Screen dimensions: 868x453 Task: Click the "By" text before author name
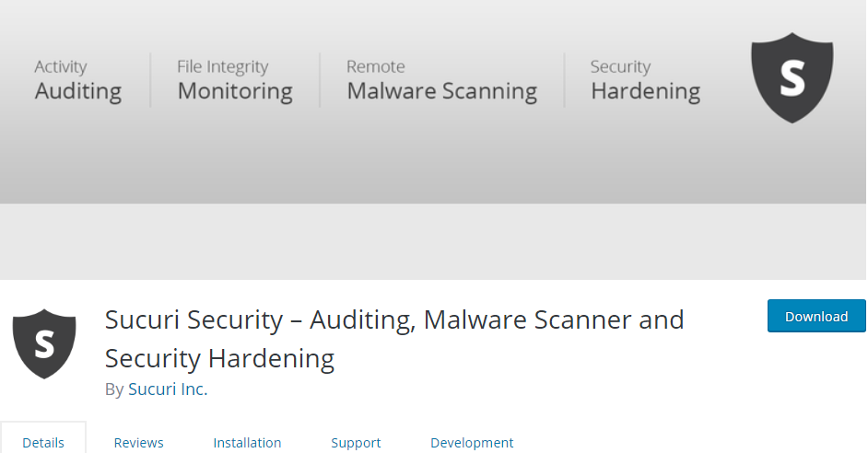(114, 389)
